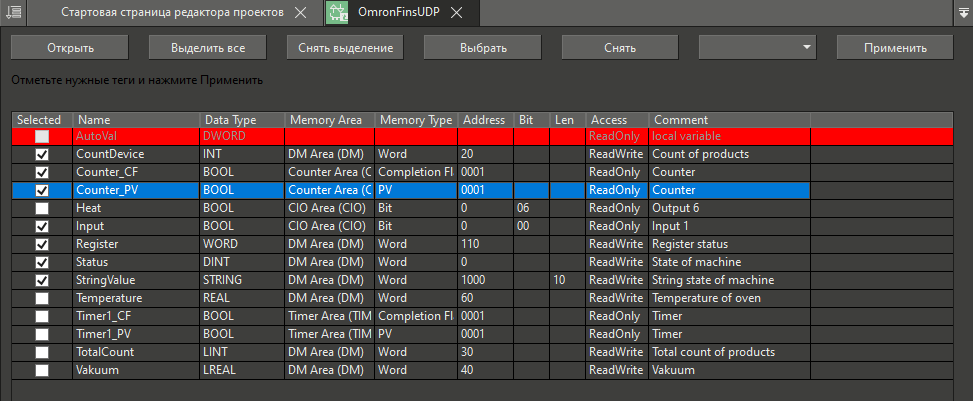Enable the Heat tag checkbox
Screen dimensions: 973x401
[42, 208]
